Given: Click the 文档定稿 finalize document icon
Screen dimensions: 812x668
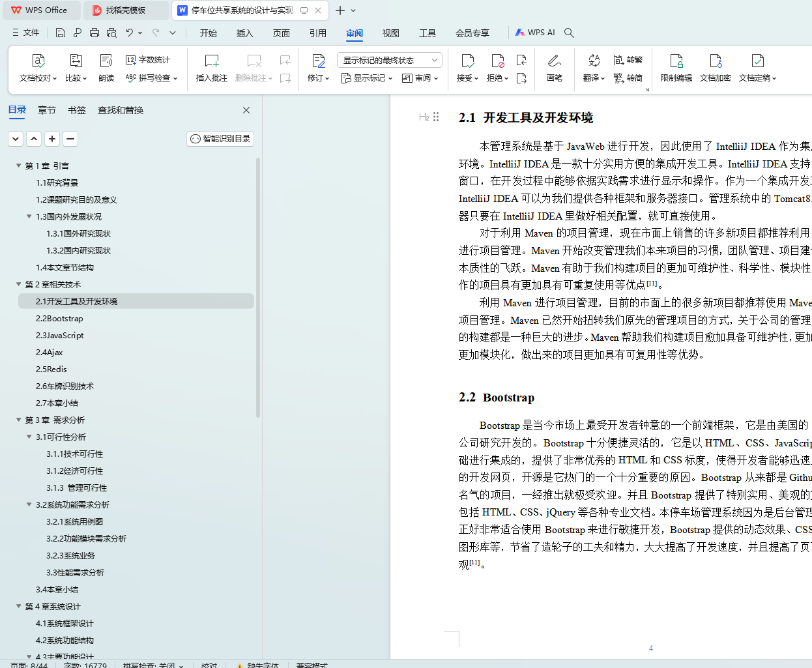Looking at the screenshot, I should pos(757,61).
